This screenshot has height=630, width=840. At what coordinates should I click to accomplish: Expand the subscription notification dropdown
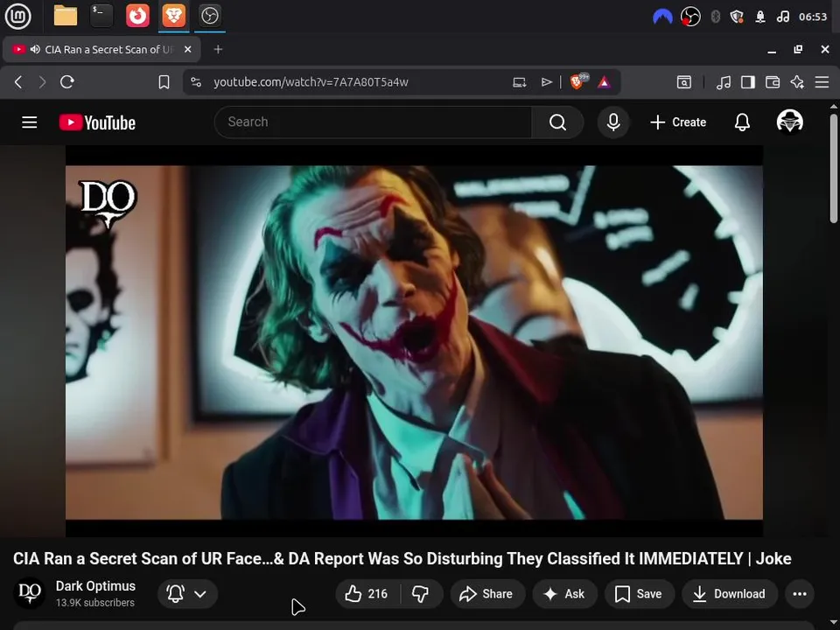pyautogui.click(x=187, y=593)
